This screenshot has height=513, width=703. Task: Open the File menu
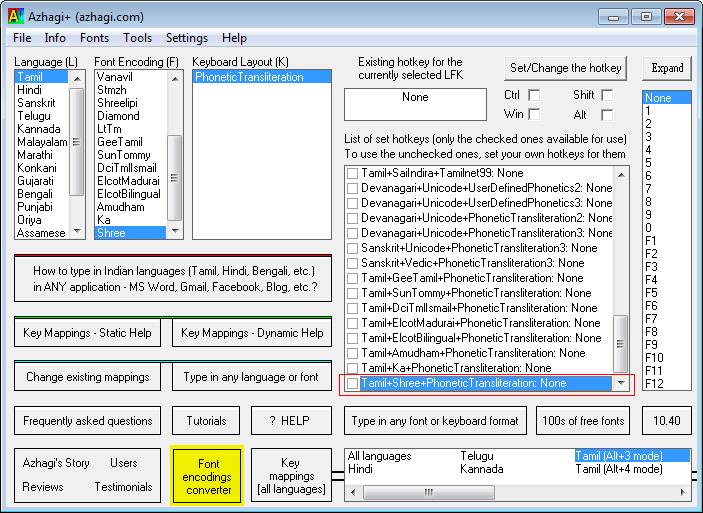[22, 38]
